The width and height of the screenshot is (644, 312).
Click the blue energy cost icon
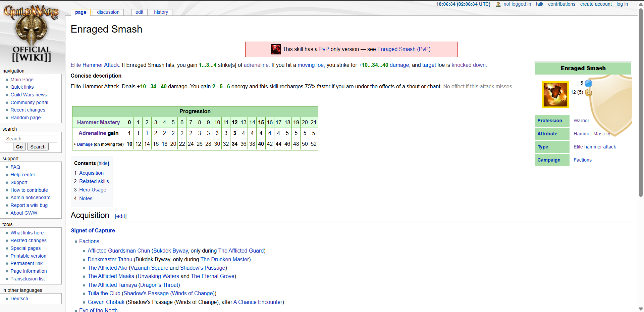[x=589, y=83]
